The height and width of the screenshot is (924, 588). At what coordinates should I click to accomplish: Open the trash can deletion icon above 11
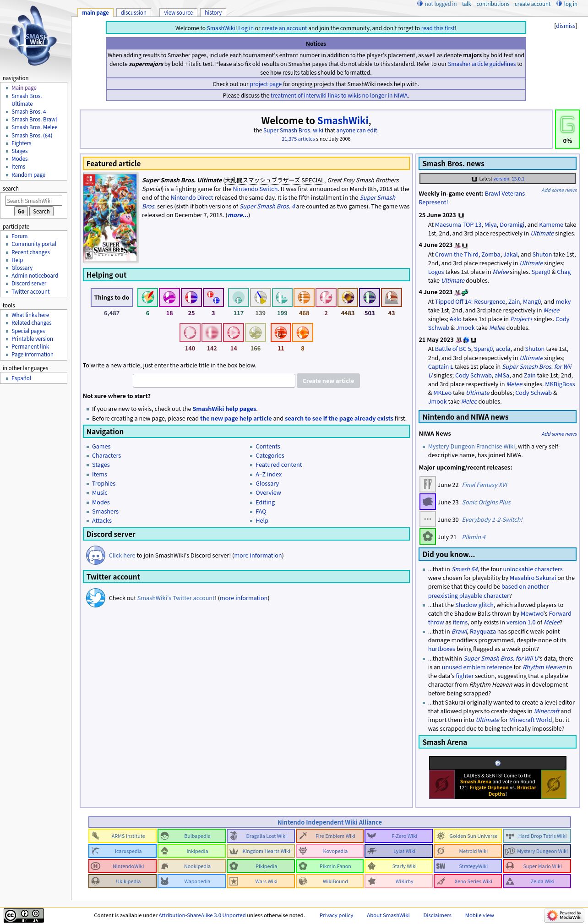281,333
